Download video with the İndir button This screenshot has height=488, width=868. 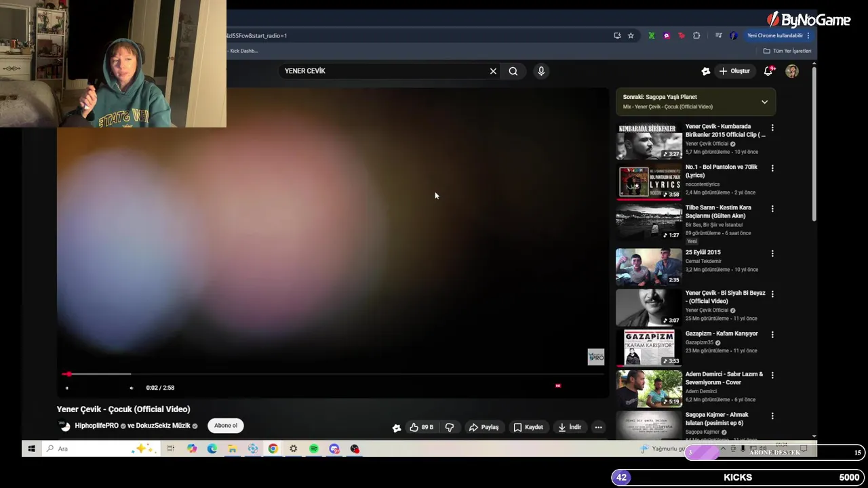(570, 427)
